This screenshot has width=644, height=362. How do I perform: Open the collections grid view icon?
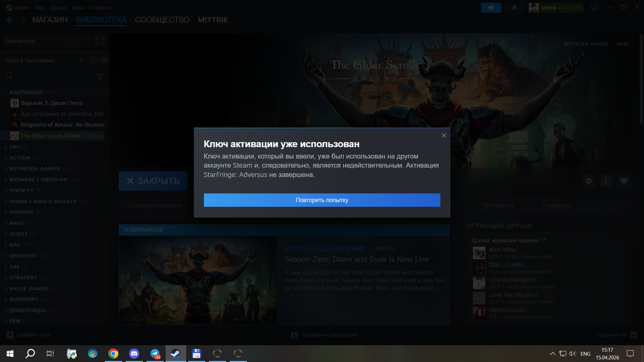(x=100, y=41)
